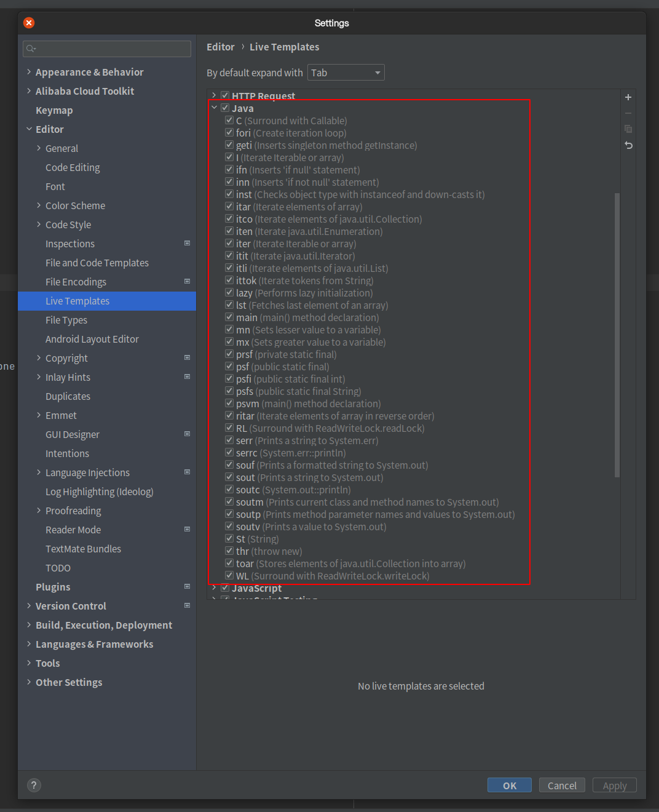Open File Types settings page
The width and height of the screenshot is (659, 812).
(x=66, y=320)
